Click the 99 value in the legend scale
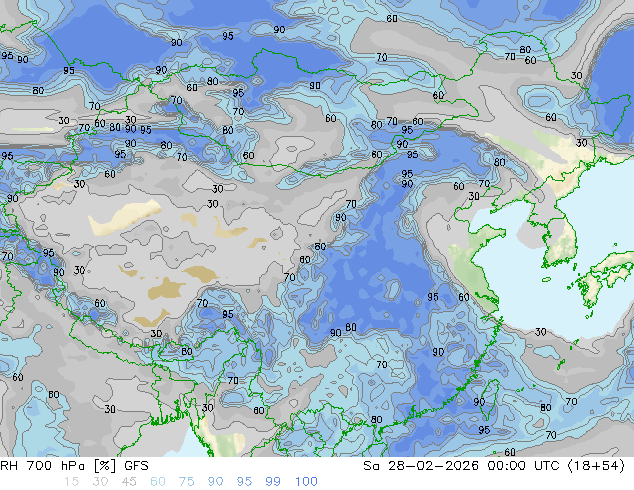Viewport: 634px width, 490px height. [x=273, y=482]
